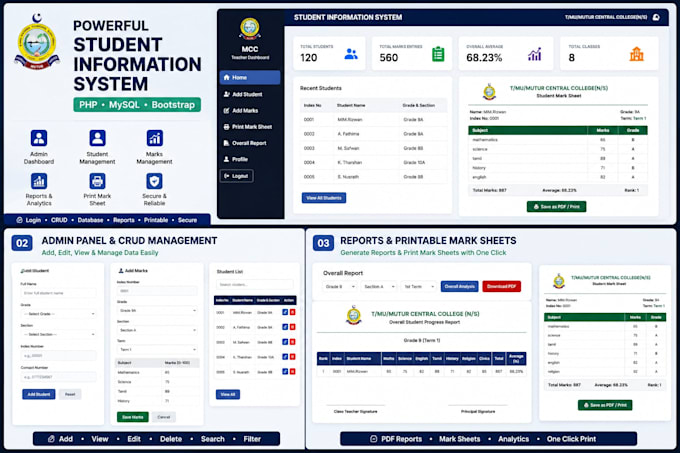
Task: Click the Reports & Analytics feature icon
Action: 39,181
